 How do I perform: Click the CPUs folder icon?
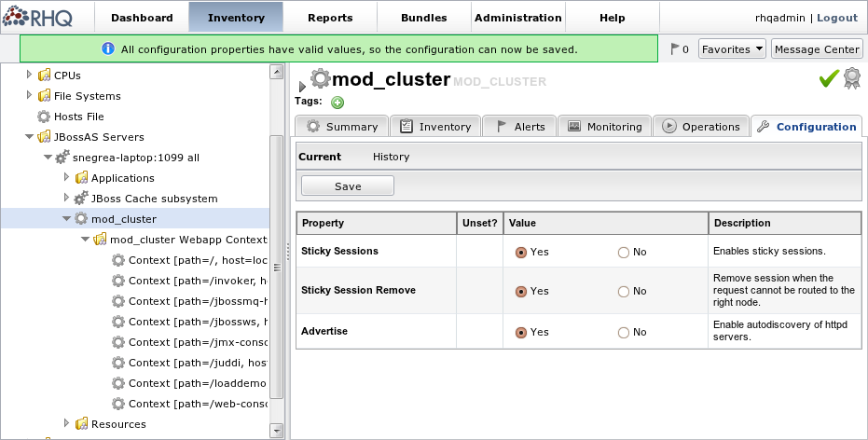point(45,76)
